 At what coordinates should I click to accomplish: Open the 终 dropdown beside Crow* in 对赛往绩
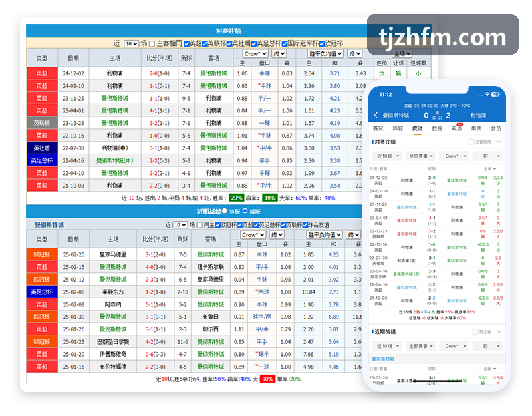(279, 54)
